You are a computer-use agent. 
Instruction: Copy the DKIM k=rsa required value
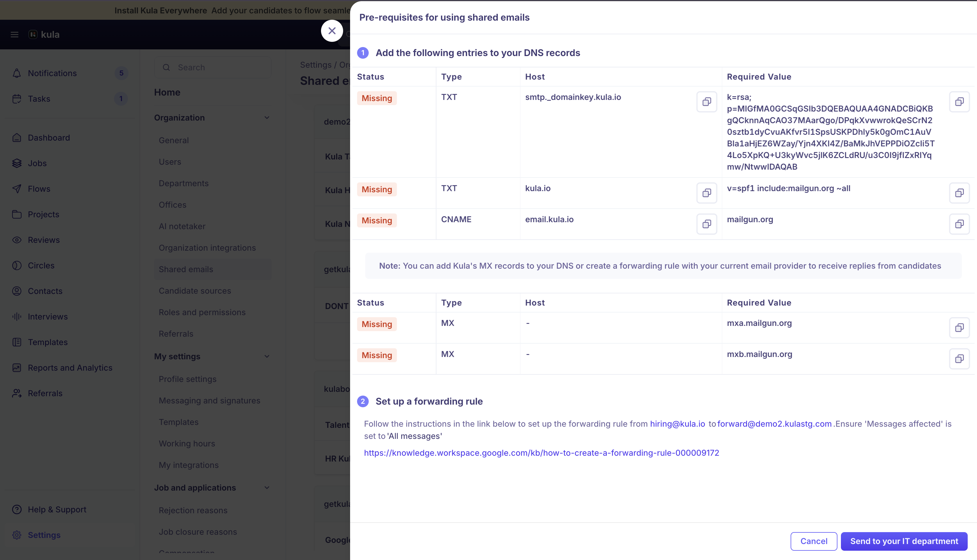point(959,102)
